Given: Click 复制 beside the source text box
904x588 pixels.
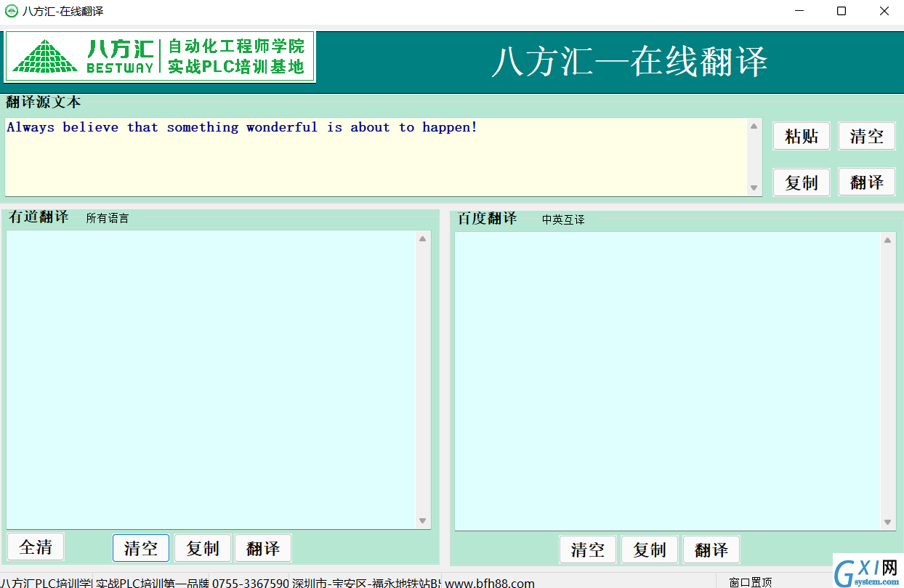Looking at the screenshot, I should pos(801,182).
